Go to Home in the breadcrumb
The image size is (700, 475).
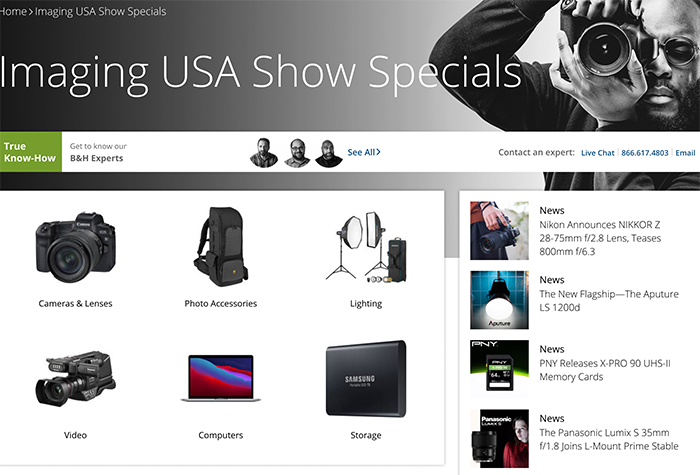(x=13, y=12)
